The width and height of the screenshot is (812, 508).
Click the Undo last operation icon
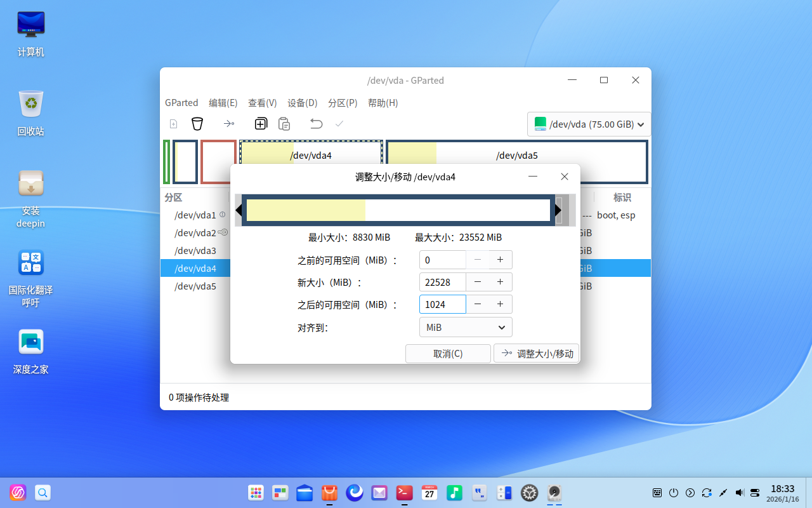click(316, 124)
